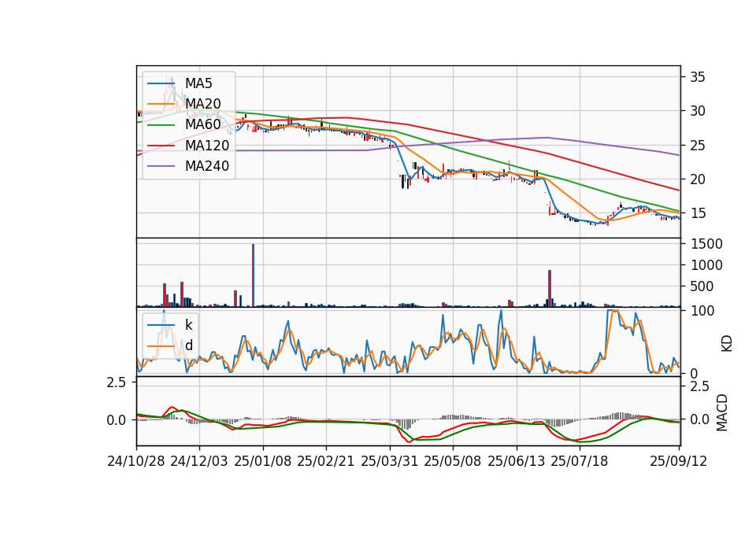Click the KD axis title label
Viewport: 756px width, 543px height.
(x=727, y=343)
